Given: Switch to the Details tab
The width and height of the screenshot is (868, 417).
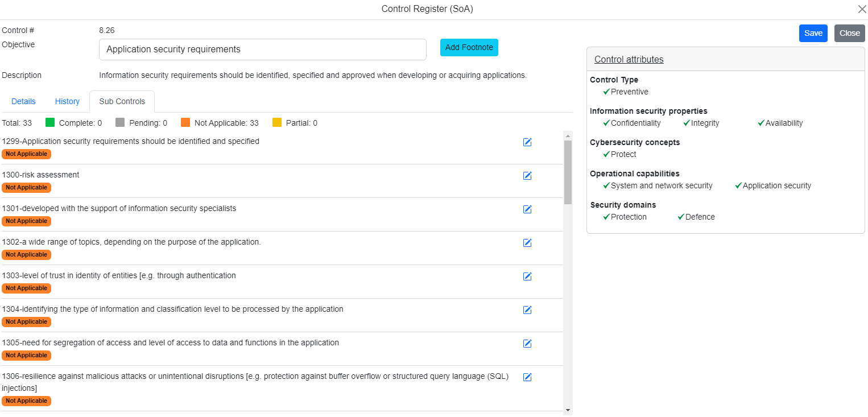Looking at the screenshot, I should tap(23, 101).
